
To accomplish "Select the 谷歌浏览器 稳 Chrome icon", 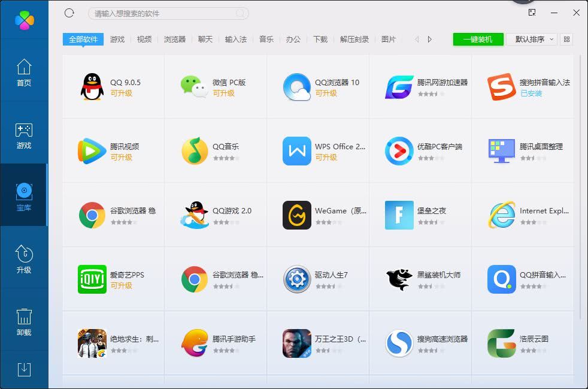I will pyautogui.click(x=92, y=216).
